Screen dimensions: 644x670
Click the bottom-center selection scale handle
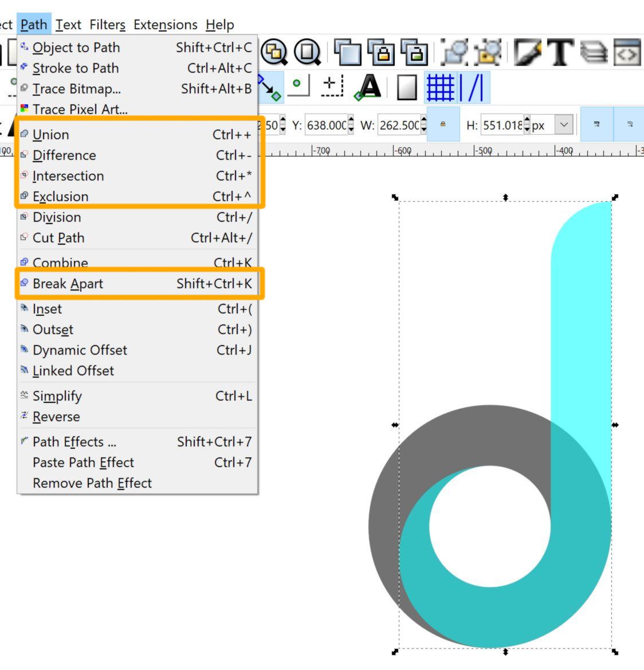506,652
